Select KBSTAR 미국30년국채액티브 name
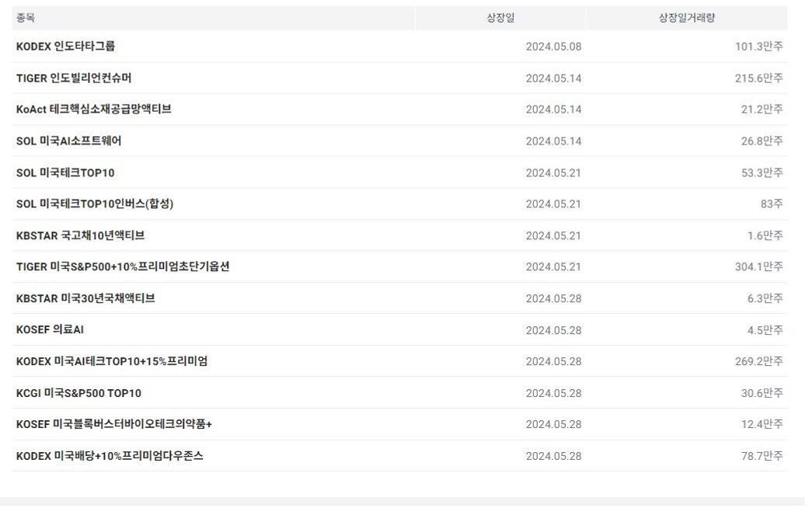 click(85, 299)
